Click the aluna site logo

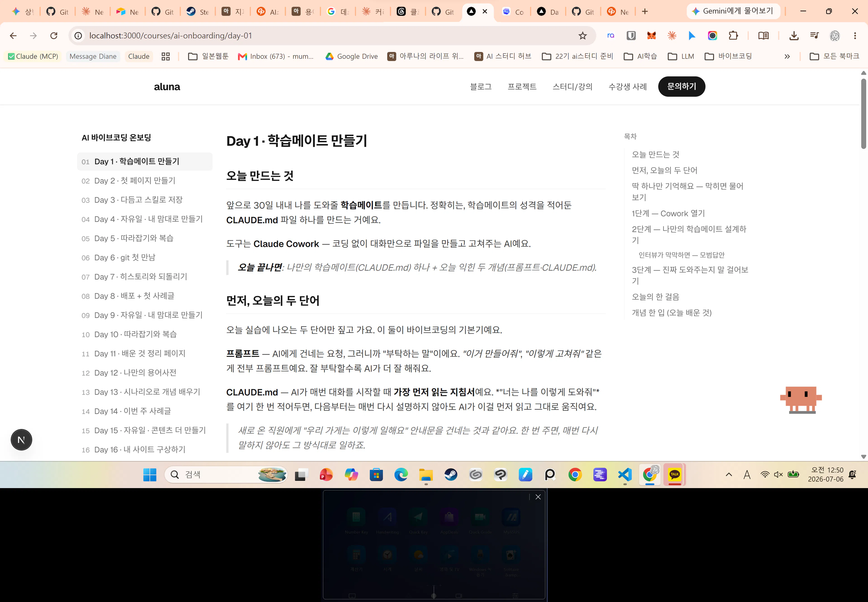[167, 87]
